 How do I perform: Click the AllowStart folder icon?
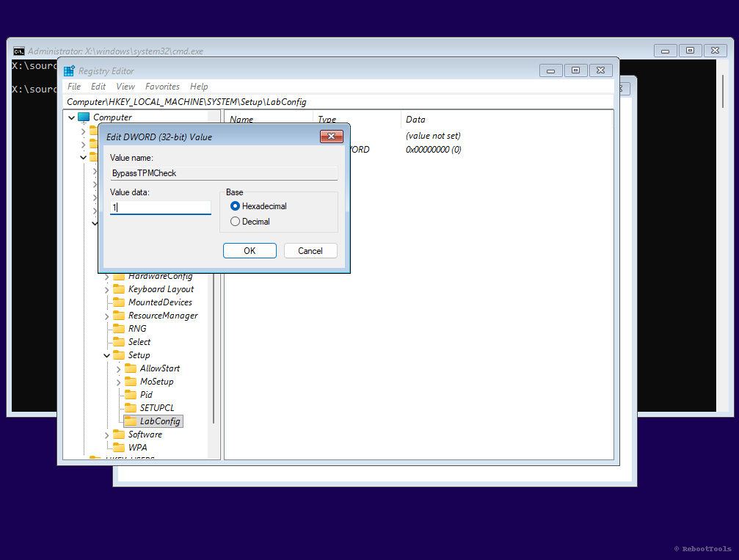tap(130, 368)
